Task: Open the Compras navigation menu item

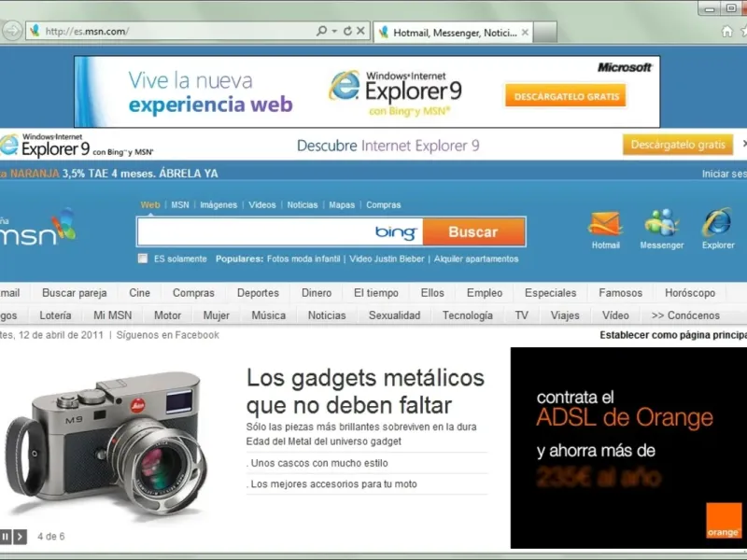Action: (193, 293)
